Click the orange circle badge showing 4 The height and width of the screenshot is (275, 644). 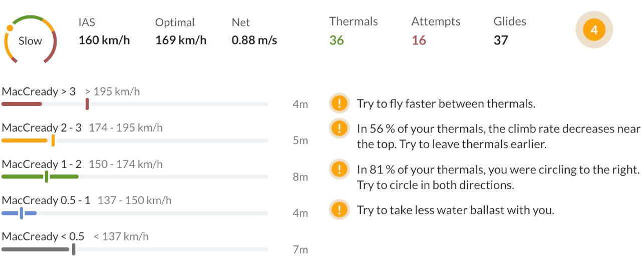[594, 30]
